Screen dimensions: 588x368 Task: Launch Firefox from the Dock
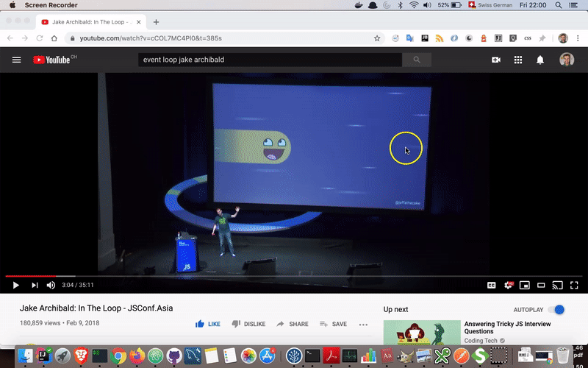137,355
